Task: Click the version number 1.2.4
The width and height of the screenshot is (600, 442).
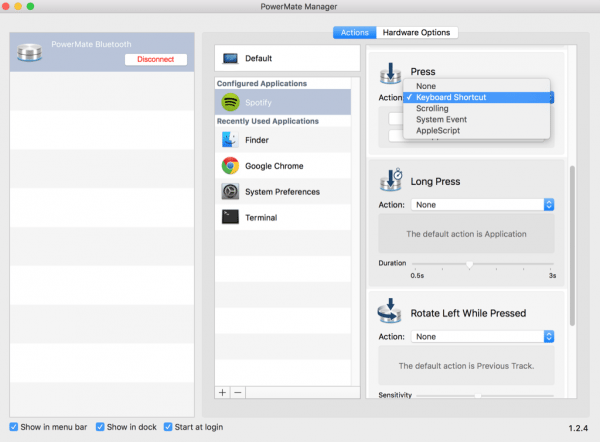Action: coord(578,428)
